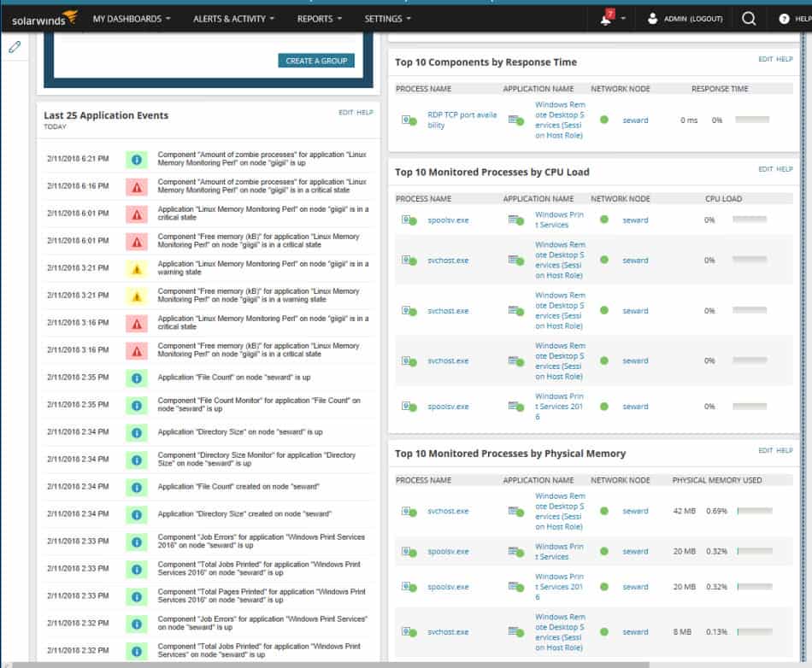
Task: Click process icon of 42 MB svchost.exe row
Action: [409, 512]
